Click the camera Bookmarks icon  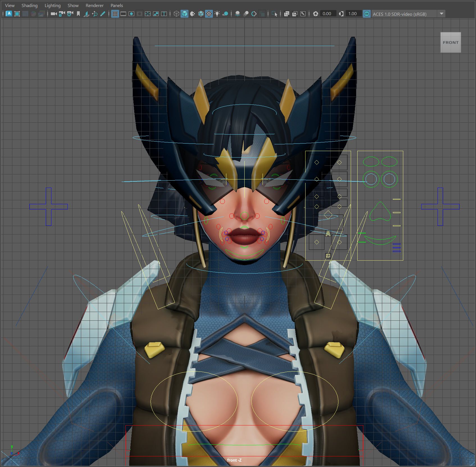(x=78, y=14)
